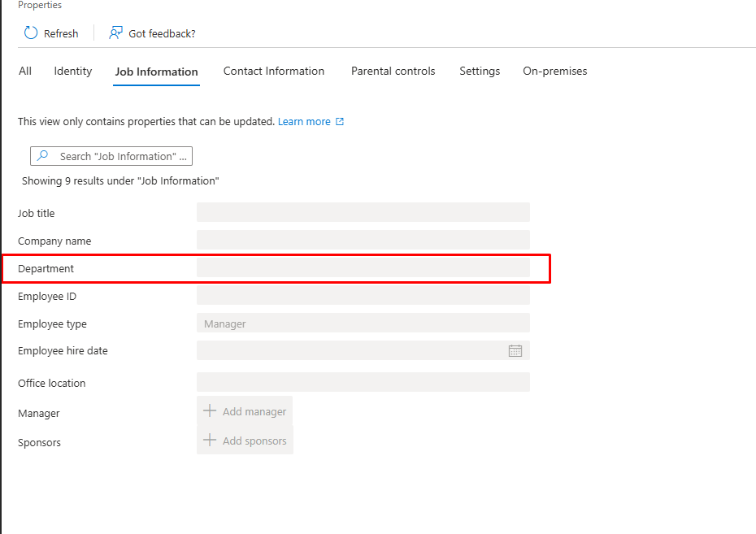Image resolution: width=756 pixels, height=534 pixels.
Task: Switch to the All tab
Action: (x=25, y=72)
